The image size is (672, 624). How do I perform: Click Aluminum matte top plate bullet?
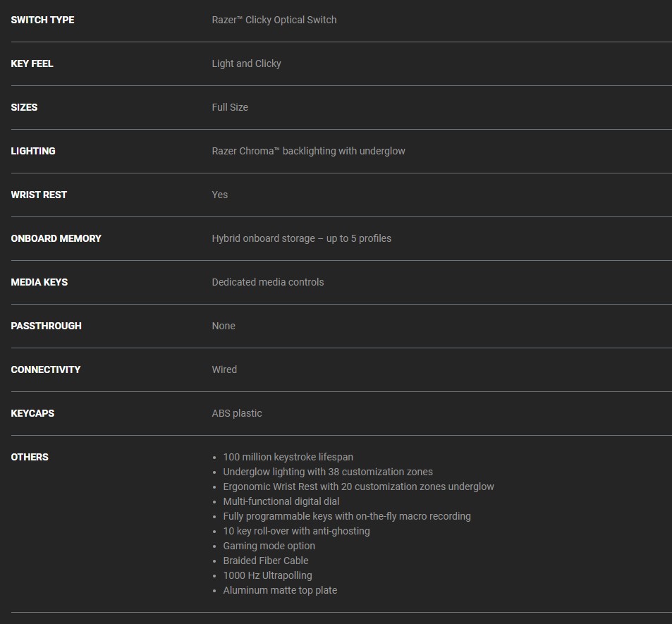280,590
